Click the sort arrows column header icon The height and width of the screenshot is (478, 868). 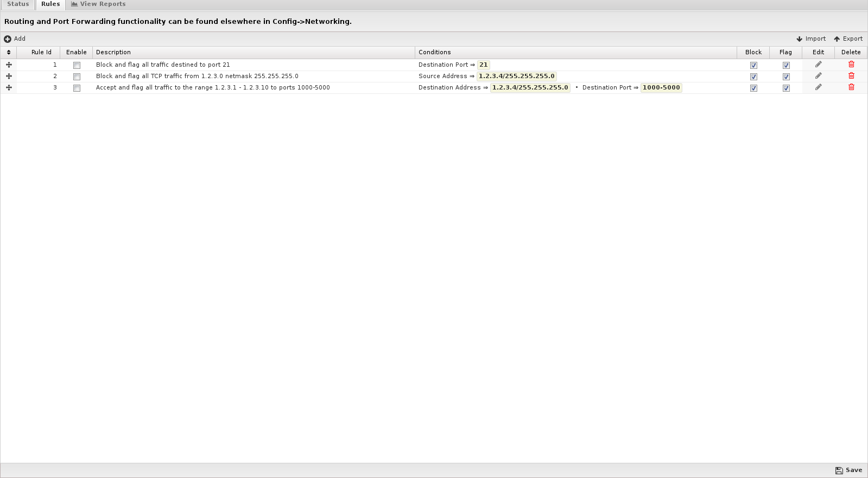[x=9, y=52]
